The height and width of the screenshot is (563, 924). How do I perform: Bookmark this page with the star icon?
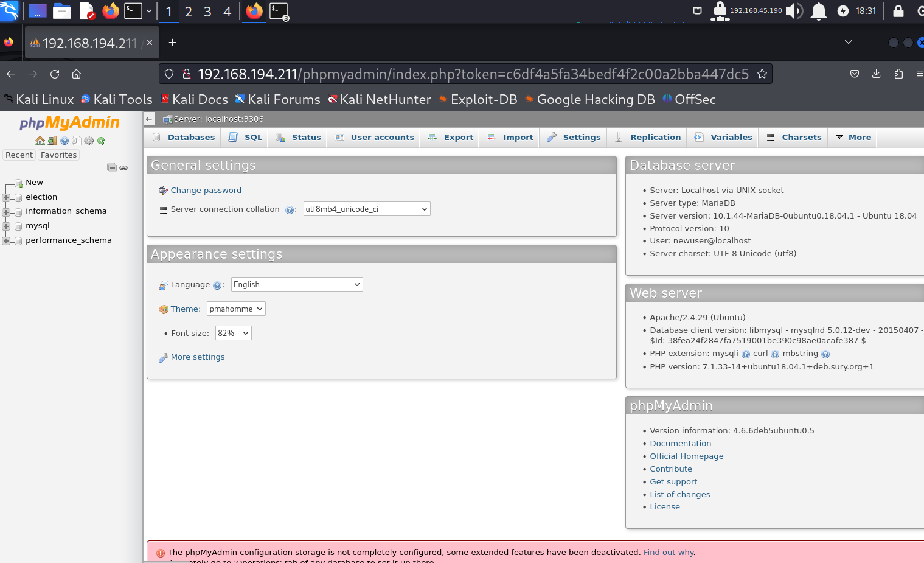(762, 74)
